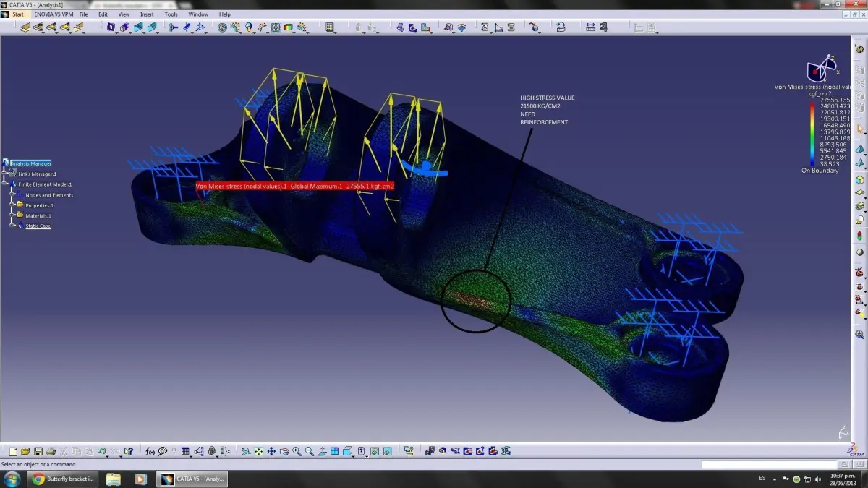This screenshot has height=488, width=868.
Task: Click the Windows Start orb button
Action: click(x=12, y=479)
